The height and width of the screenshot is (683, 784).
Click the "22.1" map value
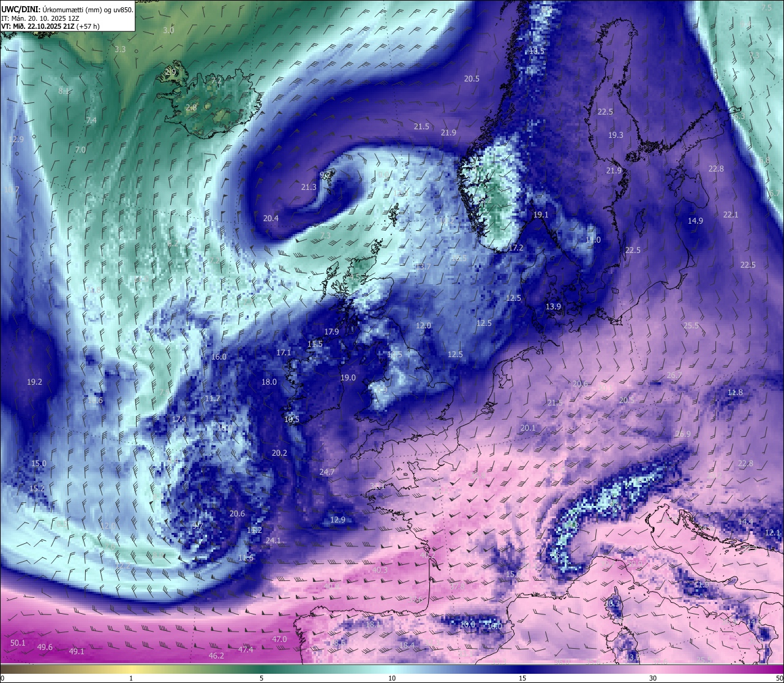point(731,214)
